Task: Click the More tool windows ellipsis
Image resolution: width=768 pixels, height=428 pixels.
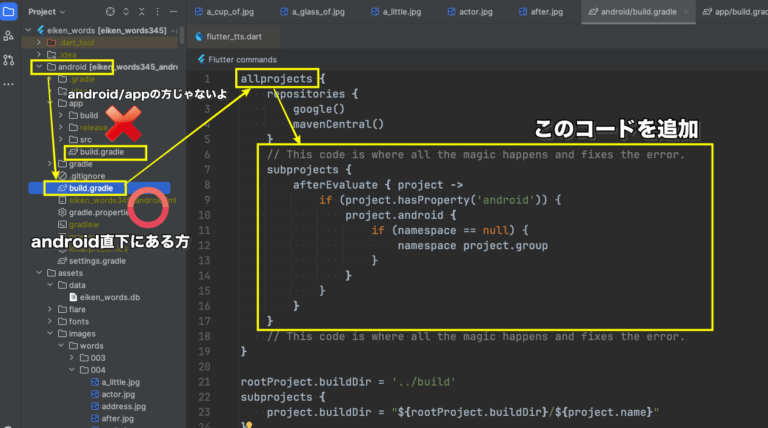Action: [x=9, y=85]
